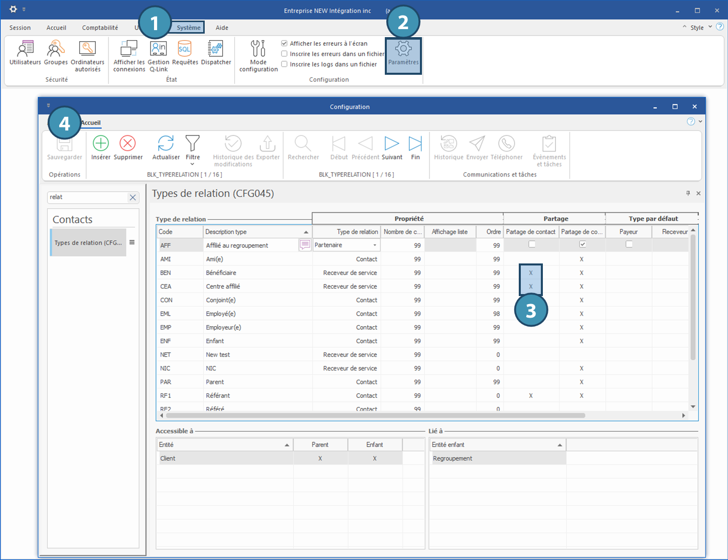
Task: Select Types de relation in Contacts list
Action: click(88, 243)
